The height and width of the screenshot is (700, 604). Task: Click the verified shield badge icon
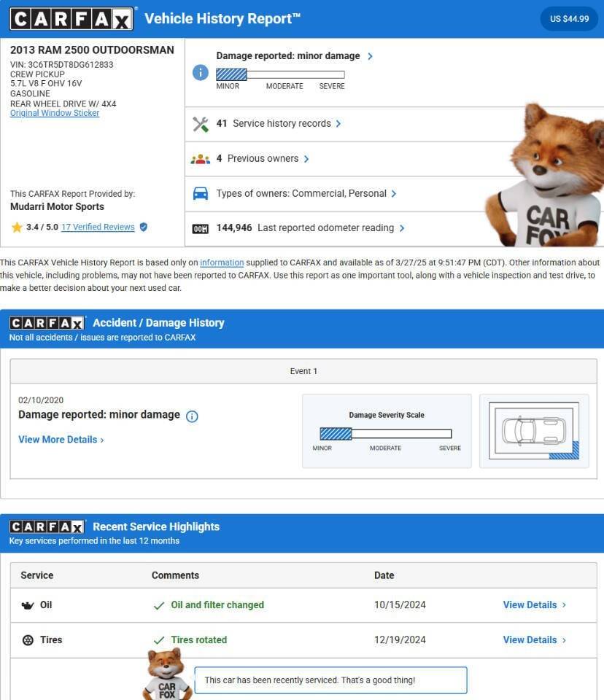[x=144, y=227]
